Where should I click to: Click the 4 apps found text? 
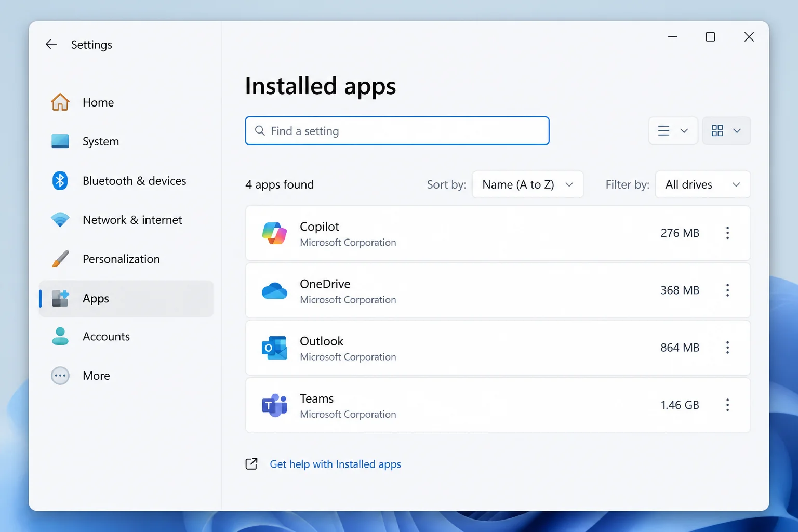click(x=280, y=184)
